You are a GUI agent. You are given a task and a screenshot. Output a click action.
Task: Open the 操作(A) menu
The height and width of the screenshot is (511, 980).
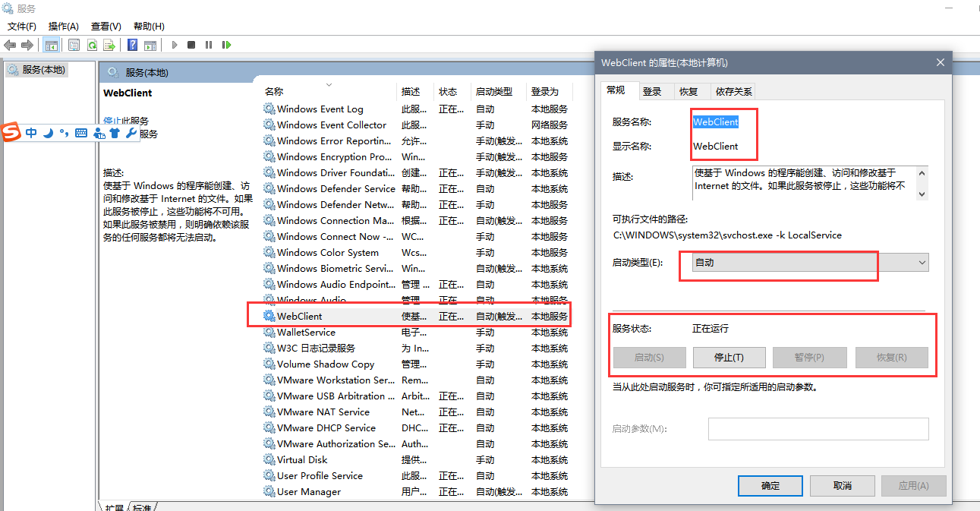coord(63,26)
